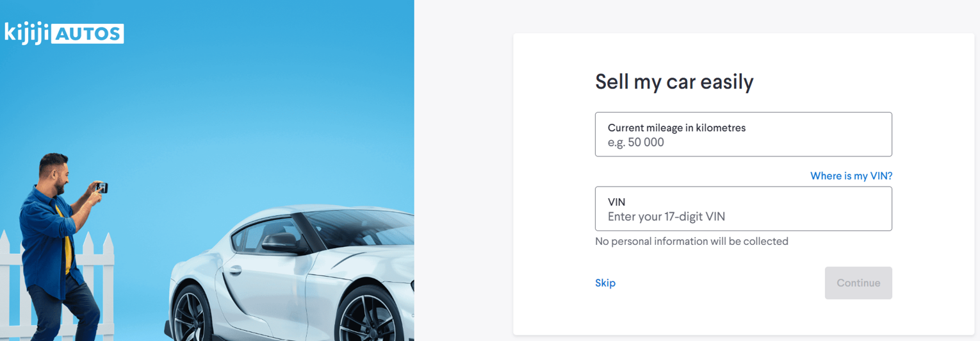
Task: Click the AUTOS badge in the logo
Action: 88,33
